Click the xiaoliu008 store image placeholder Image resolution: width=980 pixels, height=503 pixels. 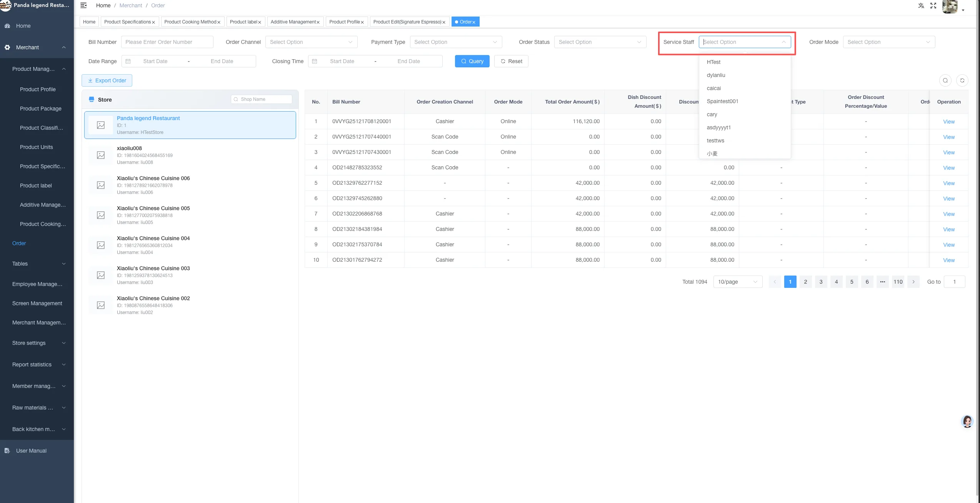[x=101, y=155]
